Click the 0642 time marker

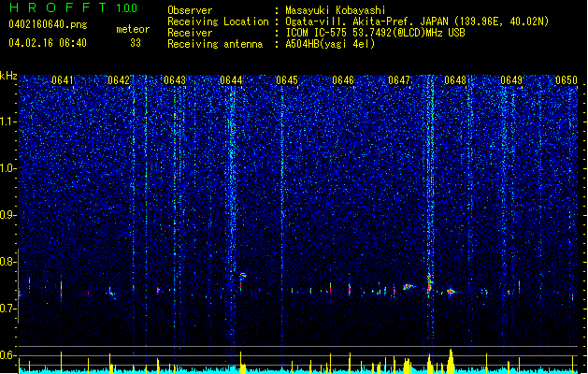click(x=119, y=80)
